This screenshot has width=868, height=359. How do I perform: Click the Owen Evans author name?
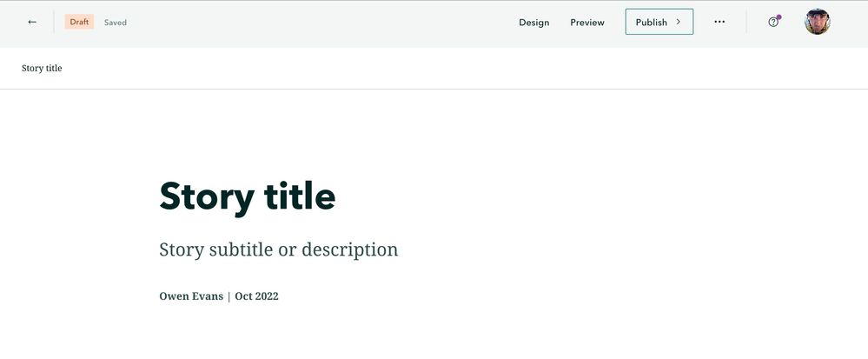coord(189,296)
